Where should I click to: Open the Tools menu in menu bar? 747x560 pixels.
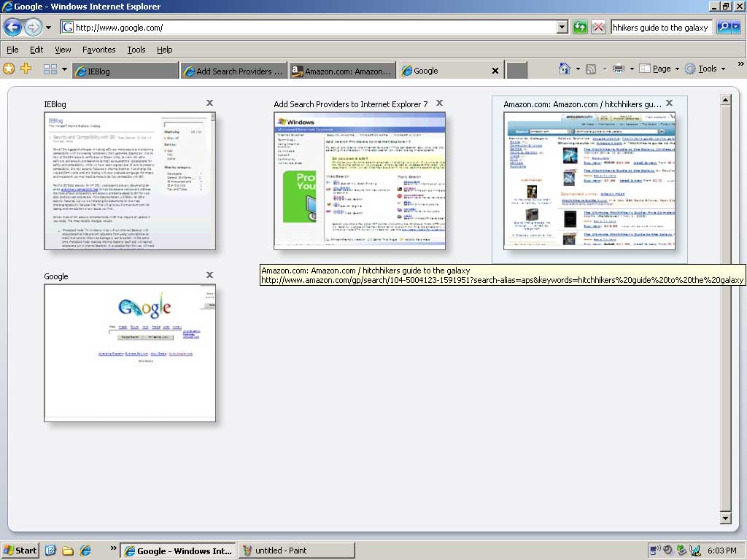(x=136, y=50)
